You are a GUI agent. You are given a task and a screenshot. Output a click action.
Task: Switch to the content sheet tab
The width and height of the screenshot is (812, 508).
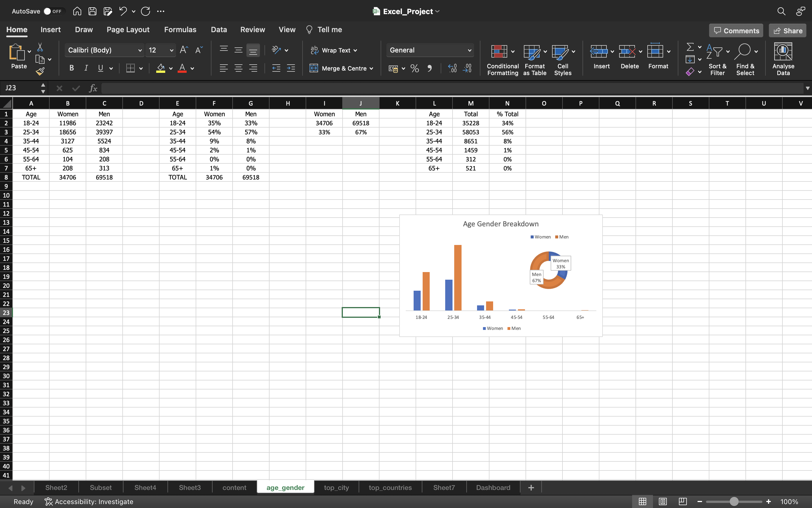point(234,487)
